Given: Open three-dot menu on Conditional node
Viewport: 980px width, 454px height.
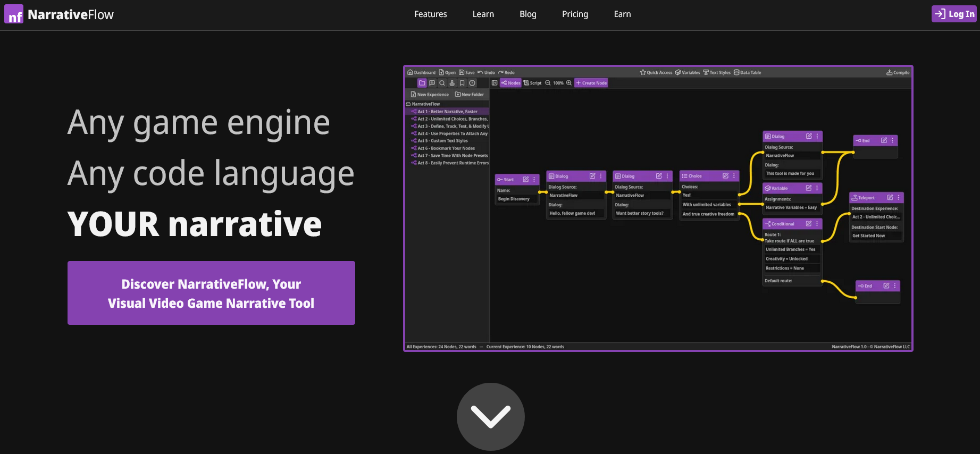Looking at the screenshot, I should pyautogui.click(x=817, y=224).
